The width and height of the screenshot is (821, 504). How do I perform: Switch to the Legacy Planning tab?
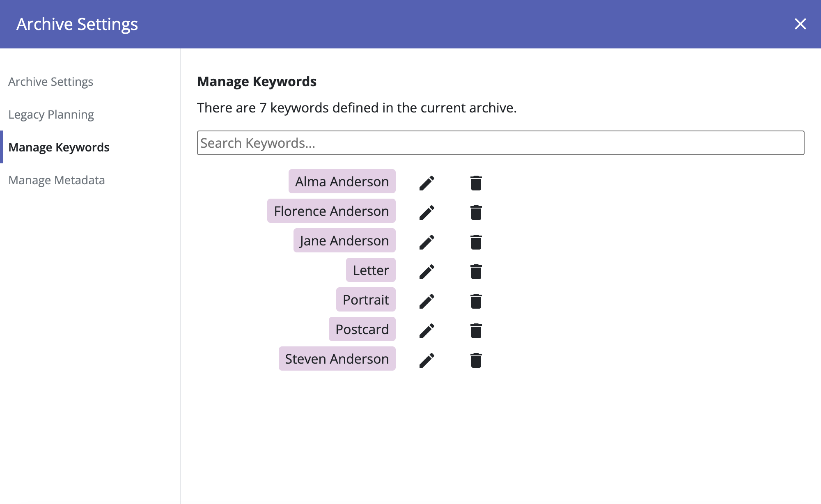click(51, 115)
